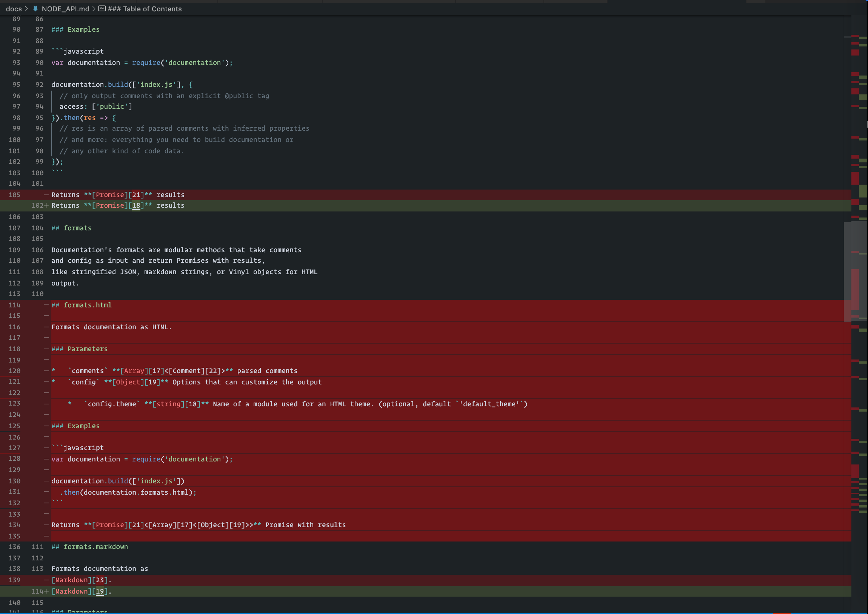Click the removed '[Markdown][23].' line
This screenshot has height=614, width=868.
tap(82, 580)
